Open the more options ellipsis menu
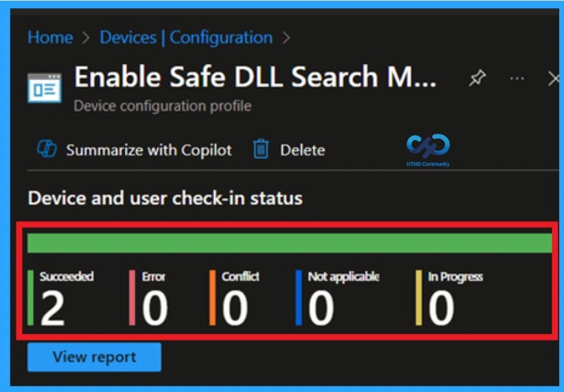 pyautogui.click(x=517, y=78)
